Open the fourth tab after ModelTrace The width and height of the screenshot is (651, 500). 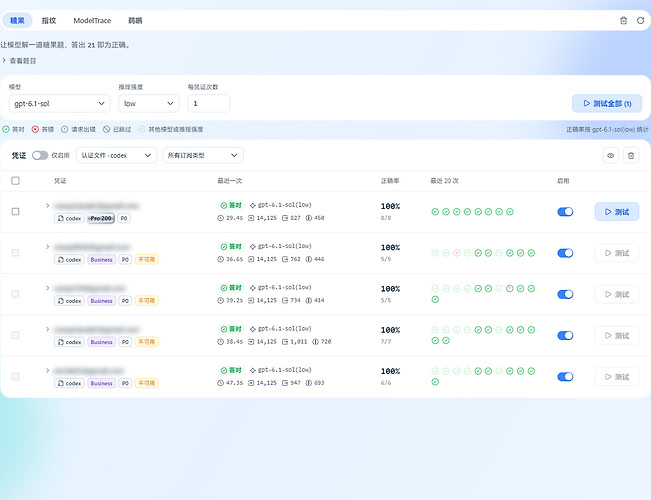click(x=135, y=20)
